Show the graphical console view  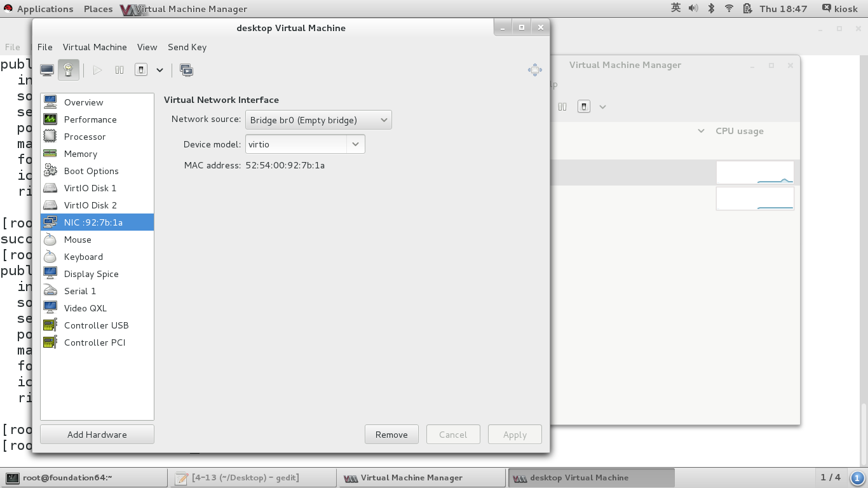(x=47, y=70)
